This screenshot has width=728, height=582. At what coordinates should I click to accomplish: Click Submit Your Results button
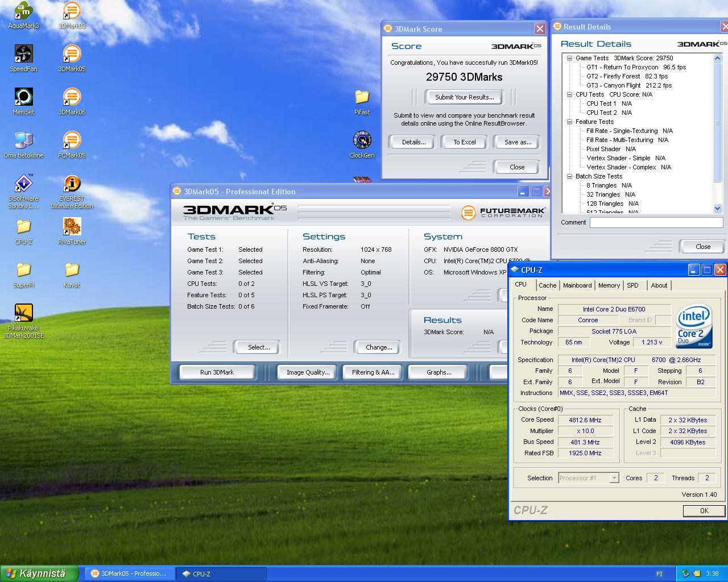click(x=465, y=97)
